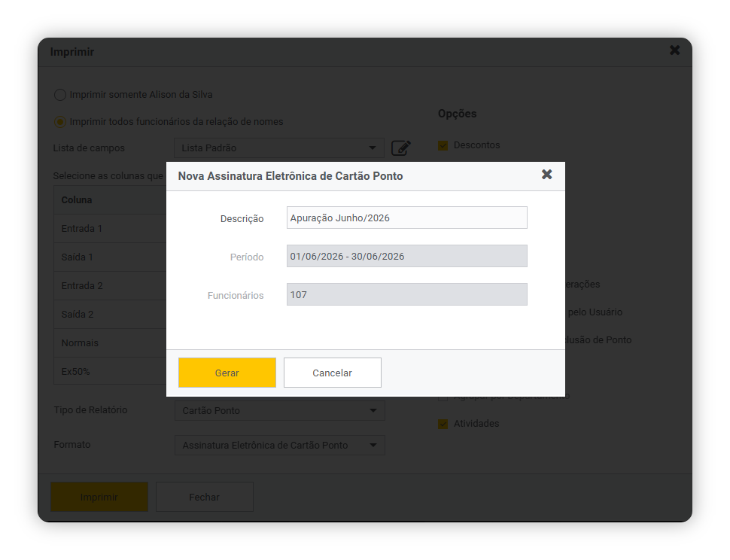Toggle the Atividades checkbox
This screenshot has width=730, height=560.
443,424
